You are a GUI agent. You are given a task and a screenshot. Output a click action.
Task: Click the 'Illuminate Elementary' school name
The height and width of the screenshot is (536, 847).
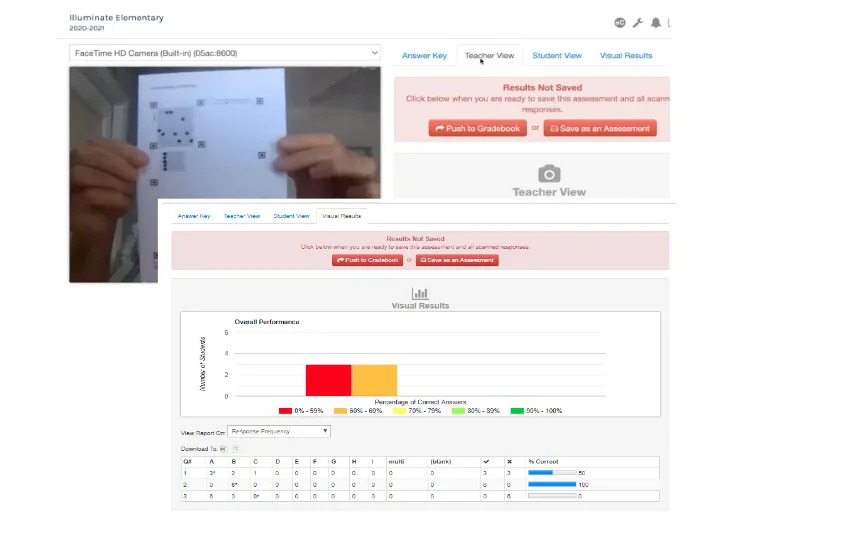tap(116, 18)
